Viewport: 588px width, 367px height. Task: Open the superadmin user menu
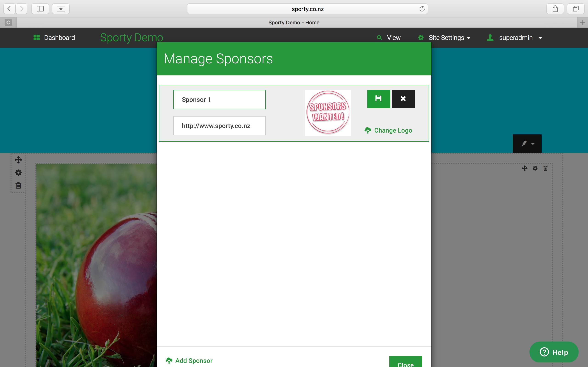point(514,38)
